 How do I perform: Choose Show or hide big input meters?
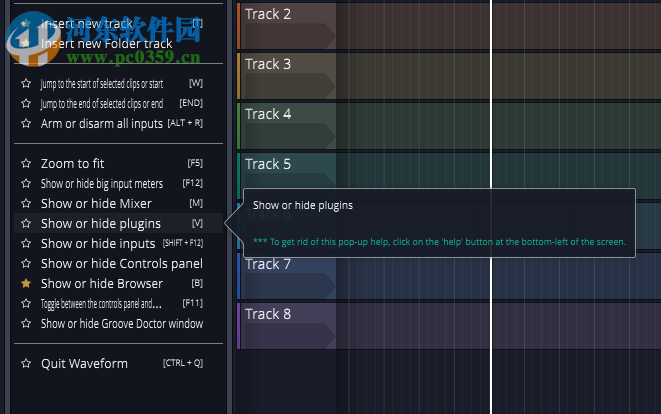pyautogui.click(x=118, y=183)
